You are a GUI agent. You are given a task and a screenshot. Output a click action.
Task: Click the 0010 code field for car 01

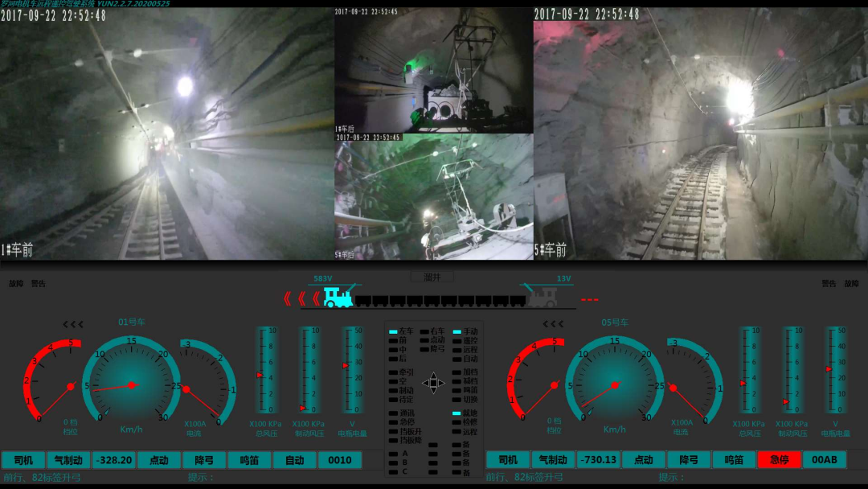[x=340, y=460]
